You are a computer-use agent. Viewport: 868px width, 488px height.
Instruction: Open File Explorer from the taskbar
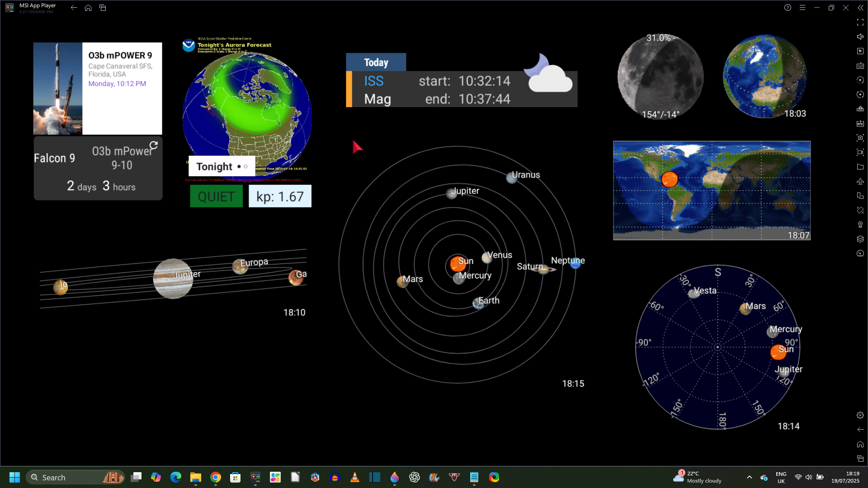pos(196,477)
